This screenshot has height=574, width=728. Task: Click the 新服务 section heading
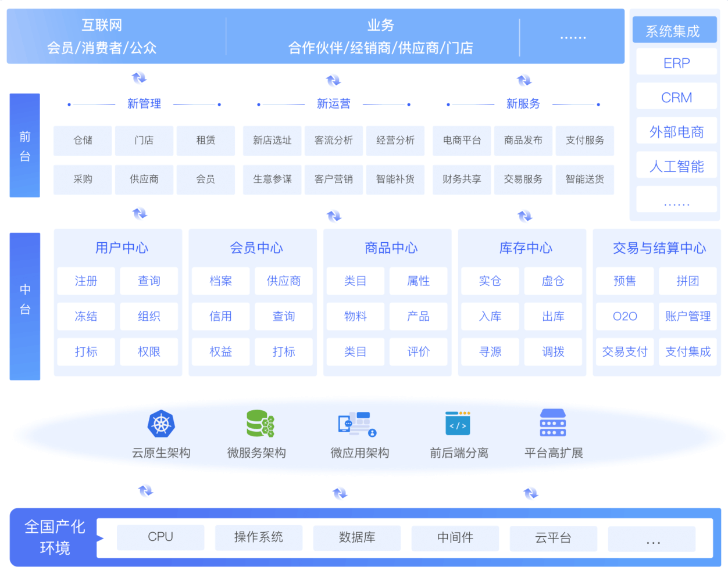[523, 103]
